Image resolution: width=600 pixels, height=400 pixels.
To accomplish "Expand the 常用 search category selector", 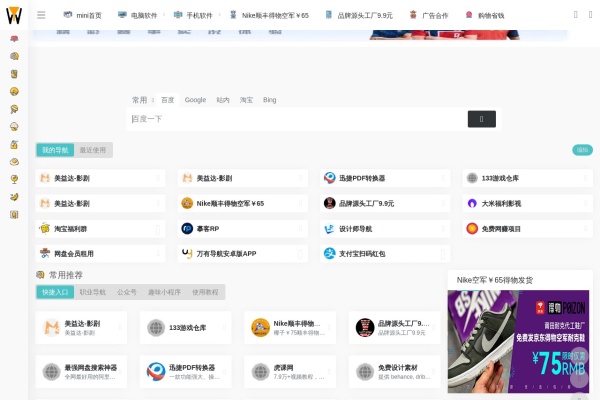I will (x=142, y=100).
